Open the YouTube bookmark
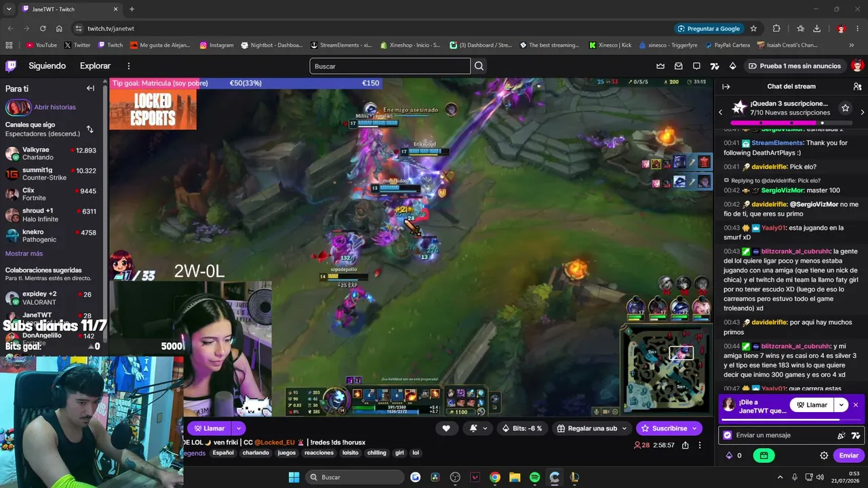This screenshot has height=488, width=868. pos(41,45)
